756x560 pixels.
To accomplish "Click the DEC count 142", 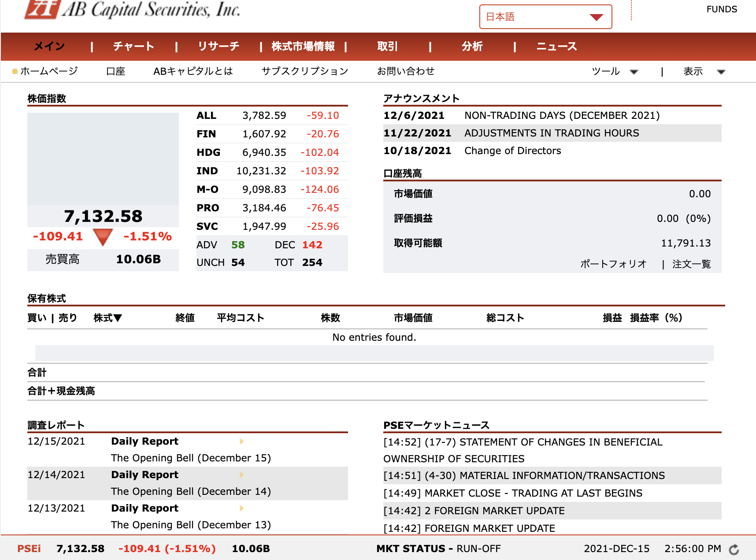I will pos(312,245).
